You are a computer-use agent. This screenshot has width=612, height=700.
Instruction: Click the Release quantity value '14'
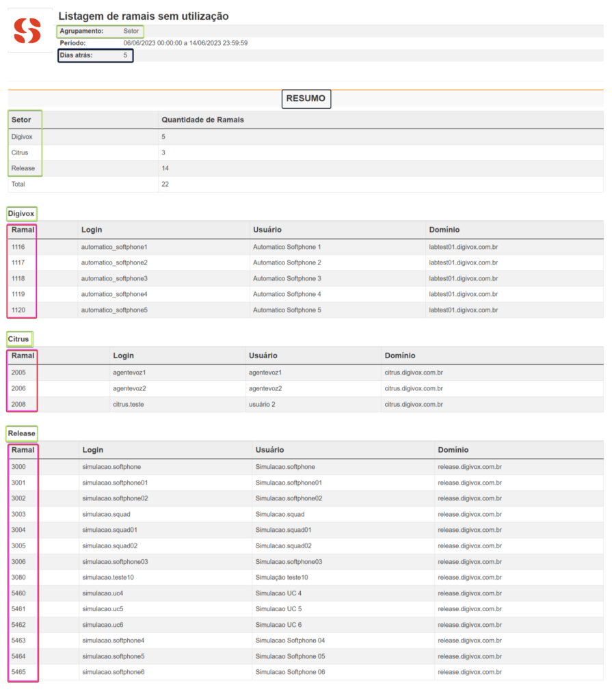(165, 168)
